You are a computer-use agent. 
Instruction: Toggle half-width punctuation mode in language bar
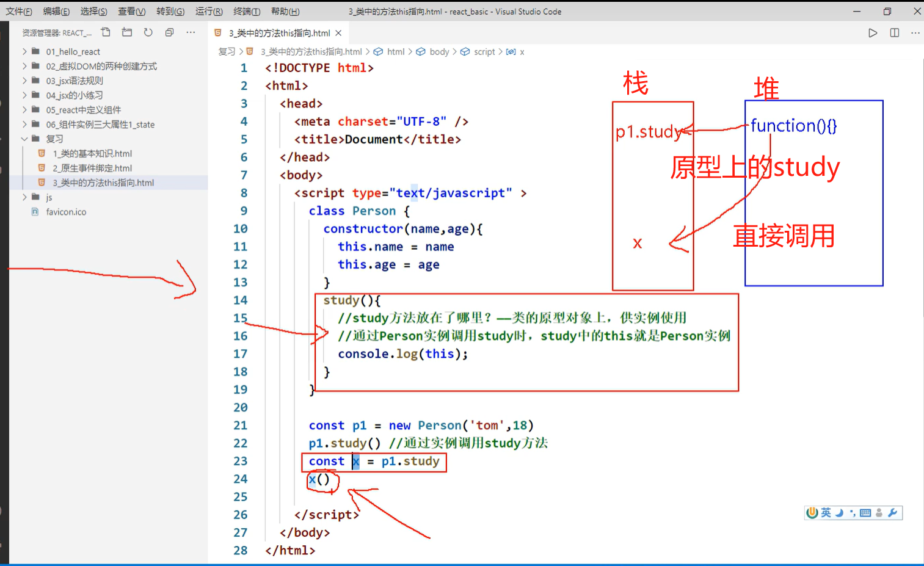pyautogui.click(x=854, y=513)
